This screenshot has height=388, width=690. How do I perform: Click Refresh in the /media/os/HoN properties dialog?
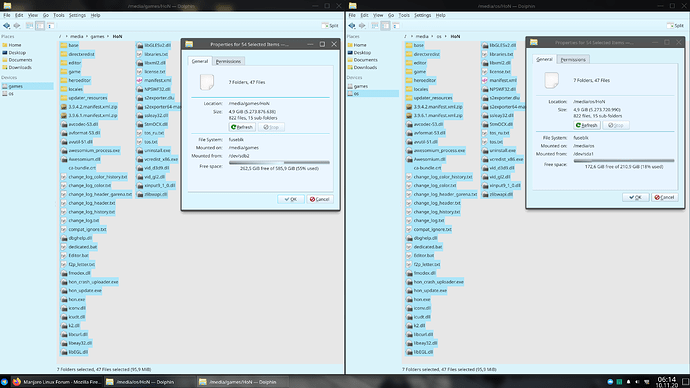(587, 125)
